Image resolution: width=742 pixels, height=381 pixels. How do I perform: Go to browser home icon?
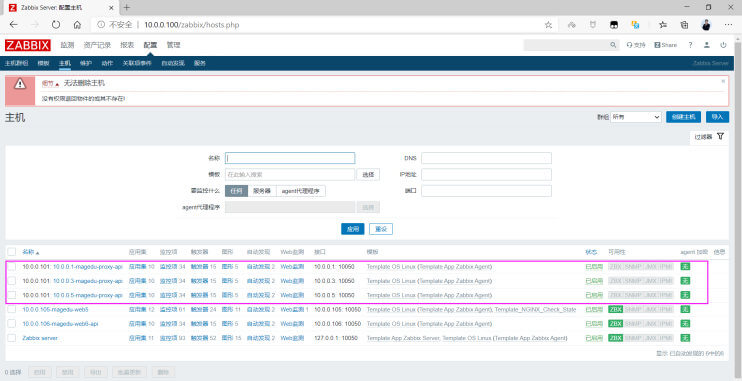click(77, 25)
